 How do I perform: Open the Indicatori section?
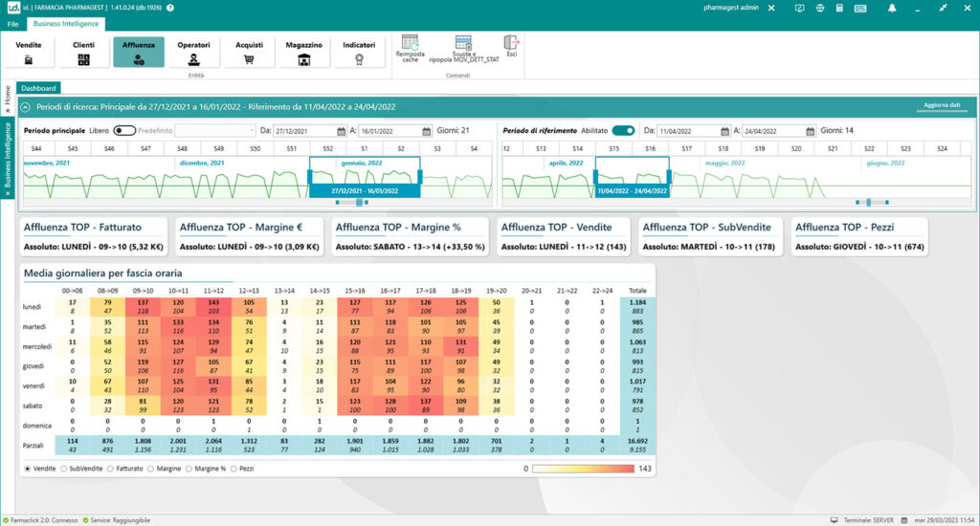[359, 53]
